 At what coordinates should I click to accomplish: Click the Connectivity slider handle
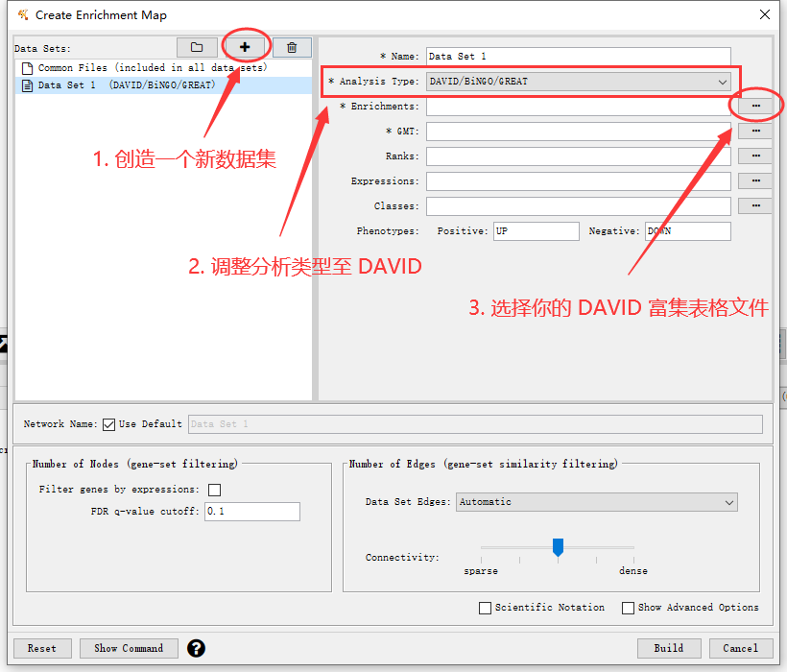[x=558, y=547]
